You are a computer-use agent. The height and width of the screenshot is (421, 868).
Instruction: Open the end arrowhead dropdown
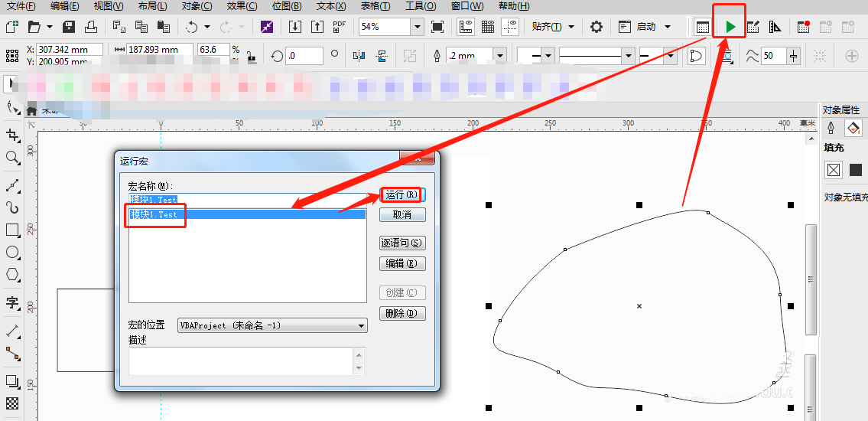671,55
